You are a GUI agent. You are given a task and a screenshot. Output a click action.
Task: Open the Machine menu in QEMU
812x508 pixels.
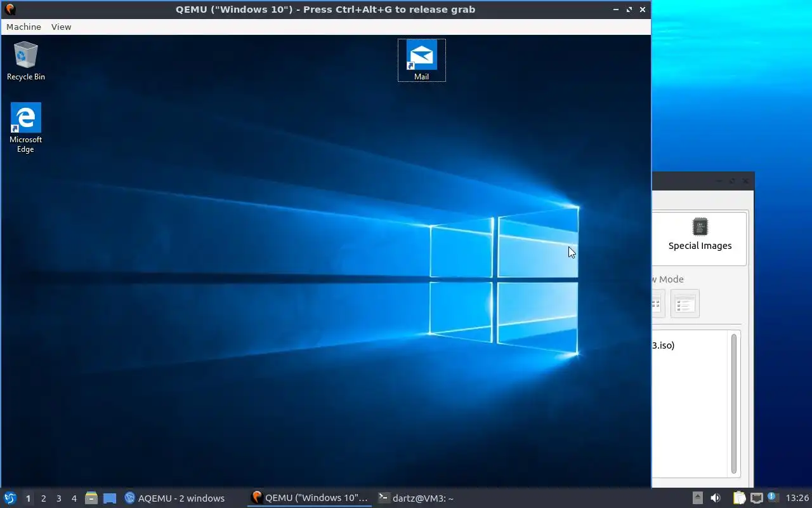(x=23, y=27)
